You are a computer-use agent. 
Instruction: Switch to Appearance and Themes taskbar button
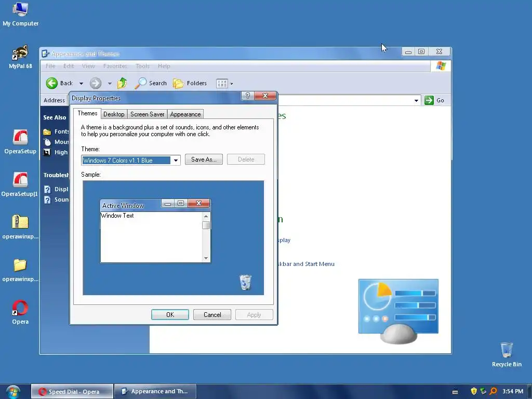click(155, 392)
